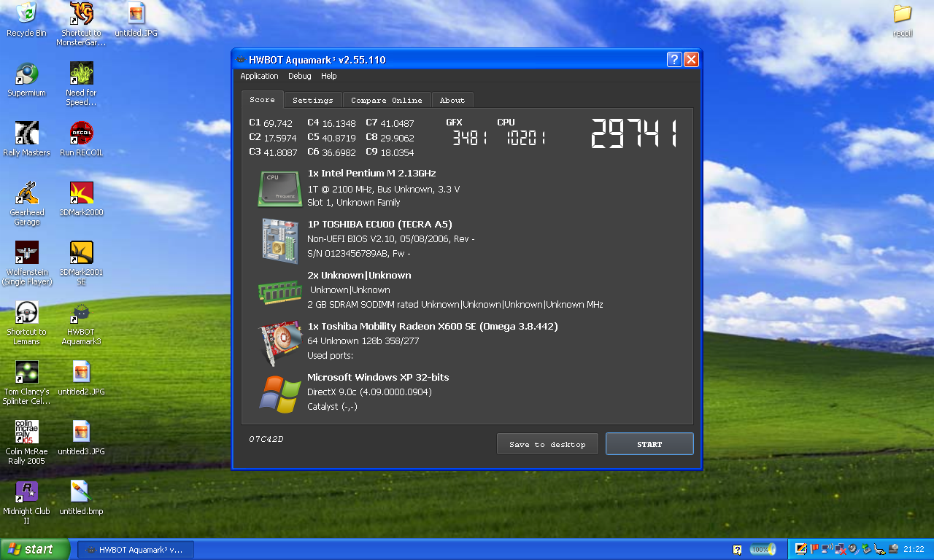
Task: Select the untitled.bmp desktop file
Action: [x=81, y=498]
